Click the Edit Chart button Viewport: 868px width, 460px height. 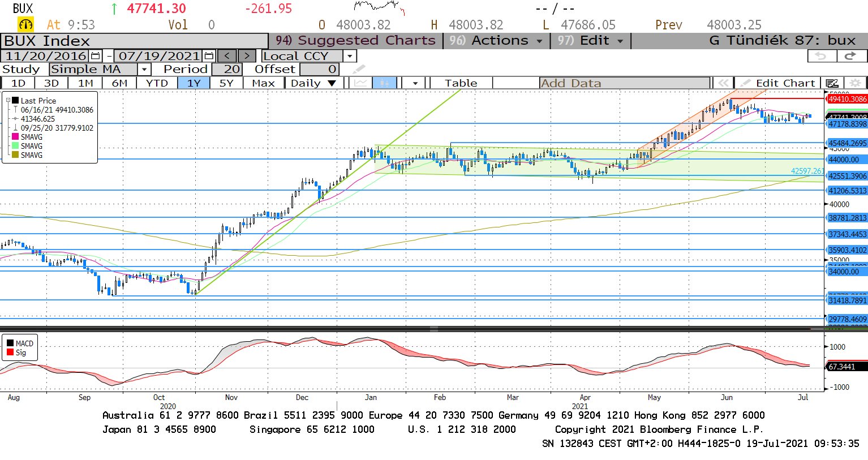coord(778,83)
